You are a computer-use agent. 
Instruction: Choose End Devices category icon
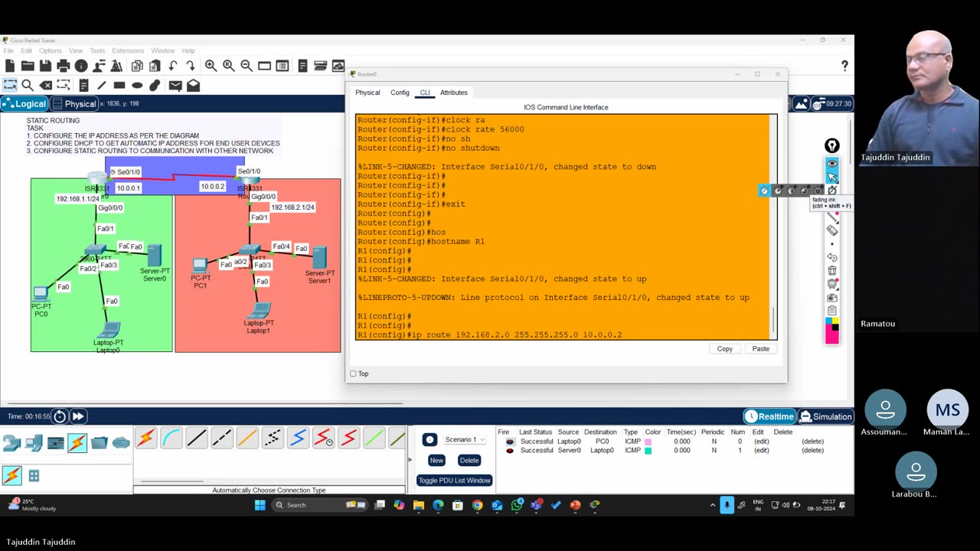pos(34,442)
